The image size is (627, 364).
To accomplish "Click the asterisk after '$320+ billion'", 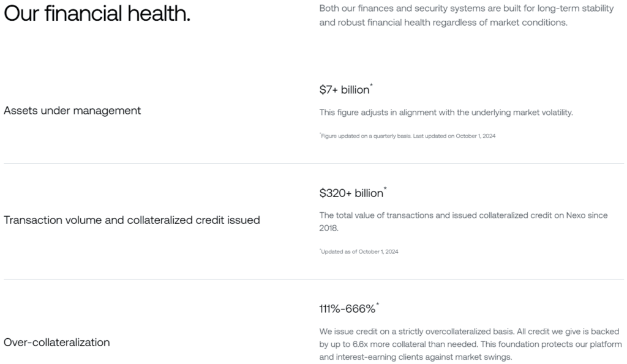I will click(386, 188).
